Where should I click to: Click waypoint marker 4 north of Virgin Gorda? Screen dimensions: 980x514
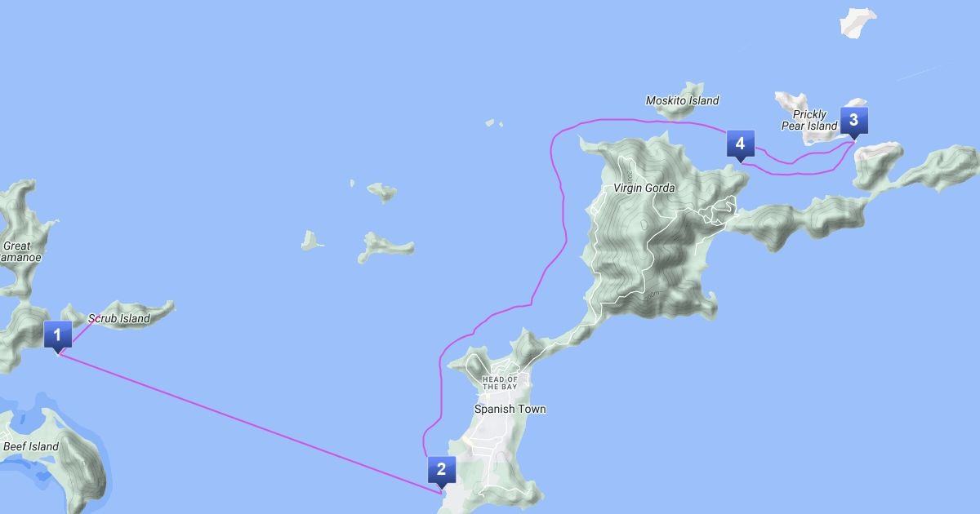(740, 145)
